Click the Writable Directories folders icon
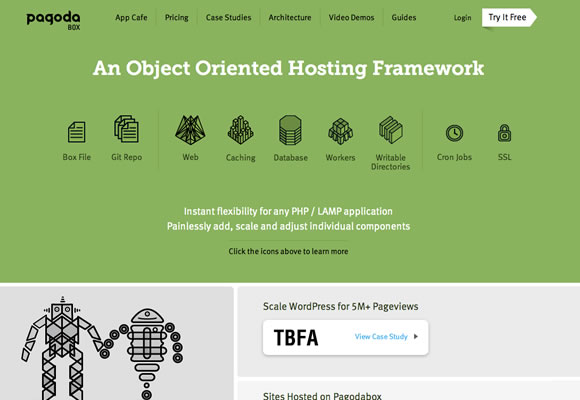The width and height of the screenshot is (580, 400). click(391, 130)
